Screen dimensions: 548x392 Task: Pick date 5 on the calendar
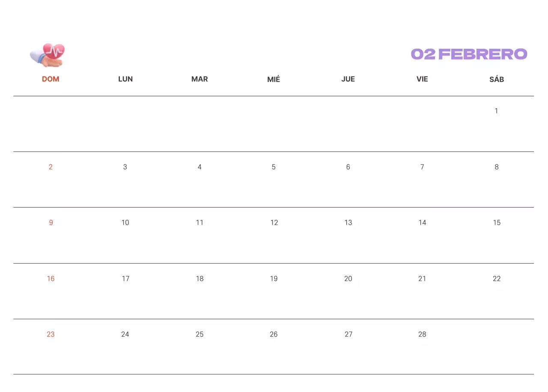pos(274,167)
